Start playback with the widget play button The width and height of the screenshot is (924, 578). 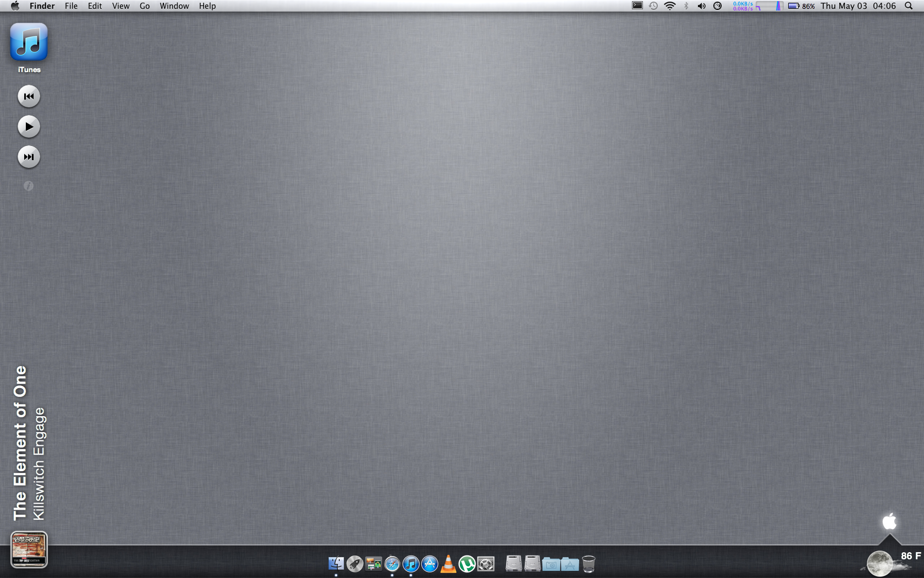coord(29,127)
